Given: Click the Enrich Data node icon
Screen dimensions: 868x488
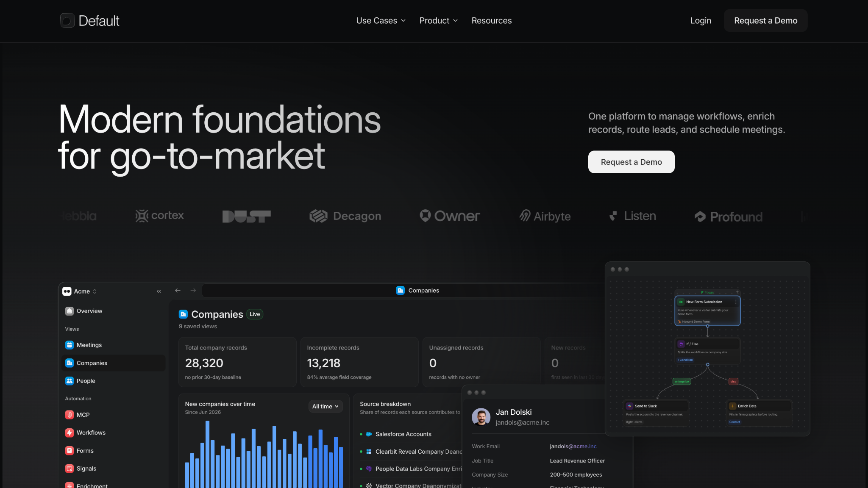Looking at the screenshot, I should click(x=732, y=406).
